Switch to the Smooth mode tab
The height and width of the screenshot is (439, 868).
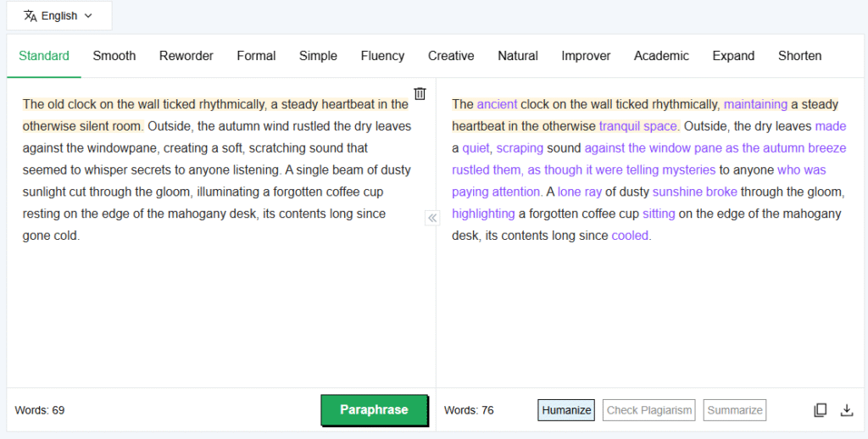[x=114, y=56]
